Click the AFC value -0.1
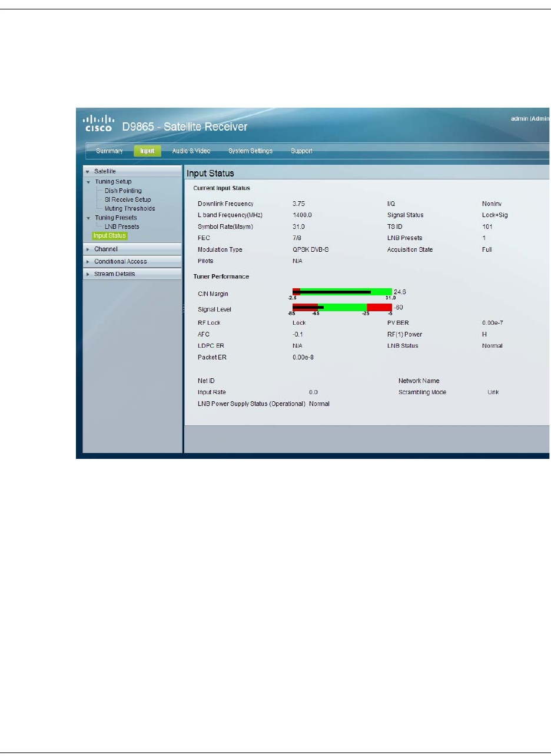The width and height of the screenshot is (551, 756). 298,334
